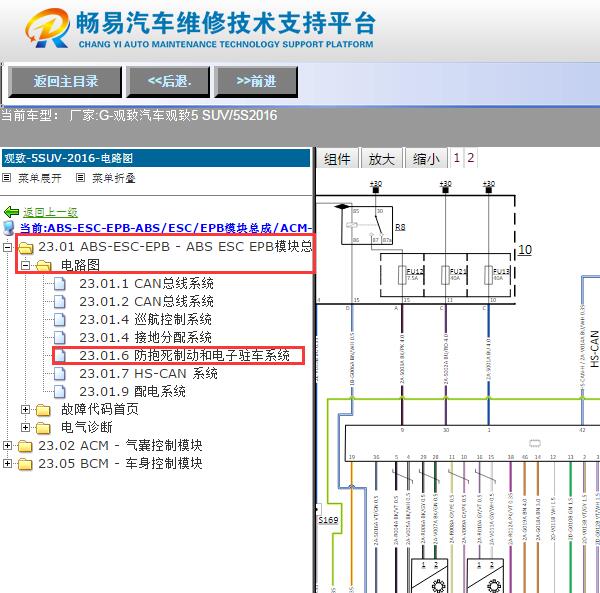Click the document icon for 23.01.2 CAN总线系统
Image resolution: width=600 pixels, height=593 pixels.
(x=60, y=302)
